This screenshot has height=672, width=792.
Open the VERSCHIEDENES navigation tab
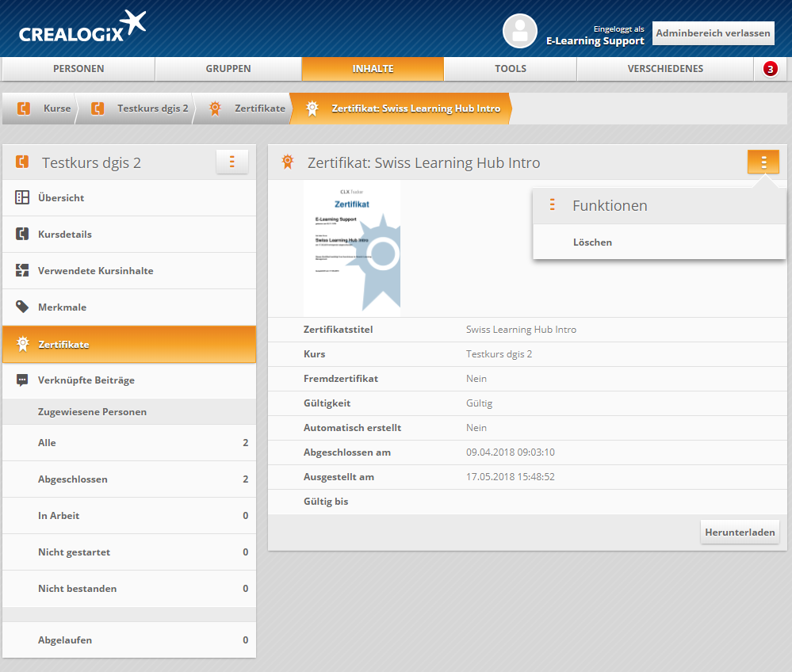tap(665, 69)
